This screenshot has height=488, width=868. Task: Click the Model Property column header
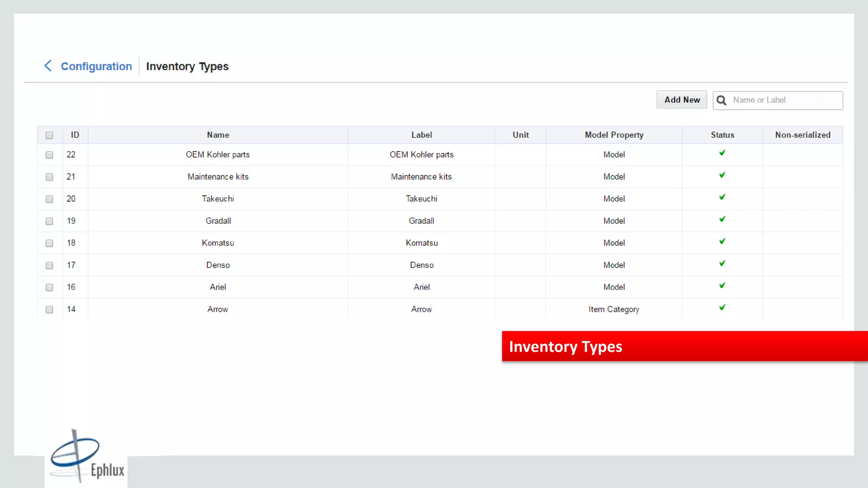(614, 135)
